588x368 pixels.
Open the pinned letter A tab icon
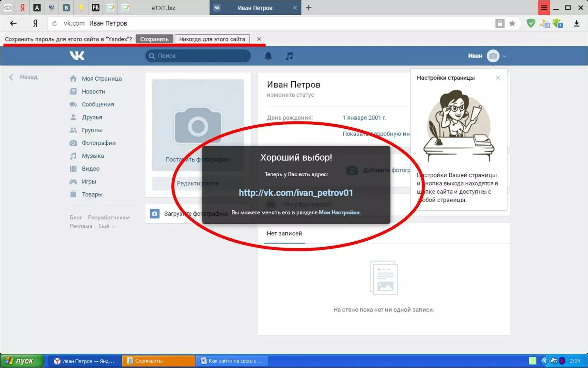(37, 8)
